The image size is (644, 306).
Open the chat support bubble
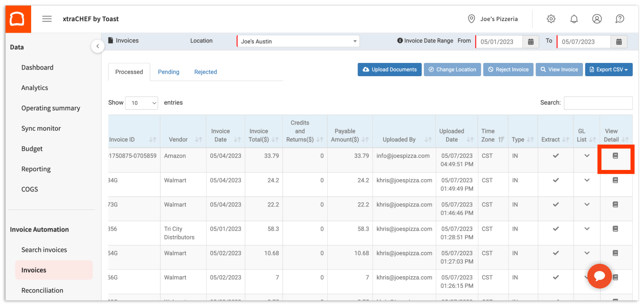[x=599, y=276]
